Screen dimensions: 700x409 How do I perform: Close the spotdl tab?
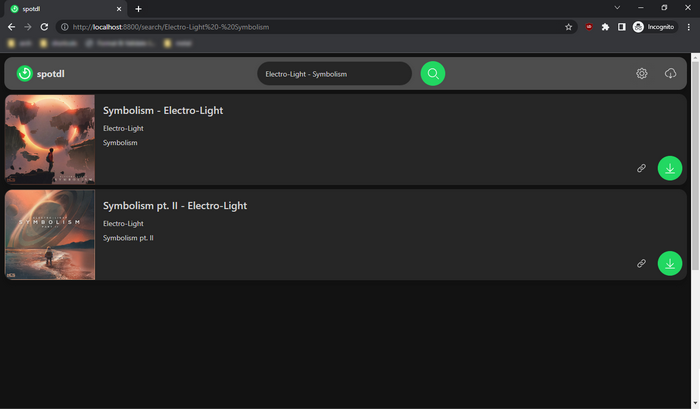coord(119,9)
